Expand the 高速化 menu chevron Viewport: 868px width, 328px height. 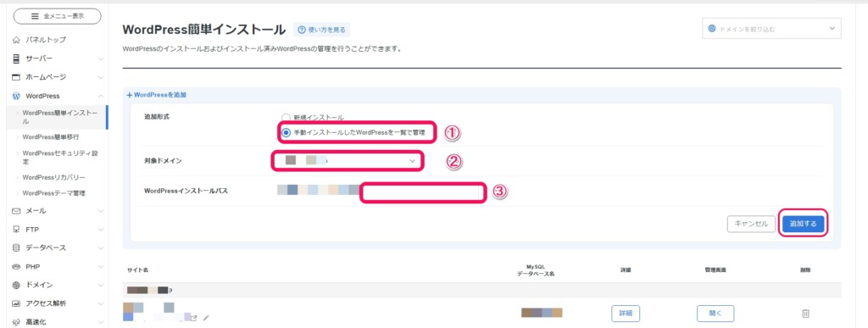click(100, 322)
